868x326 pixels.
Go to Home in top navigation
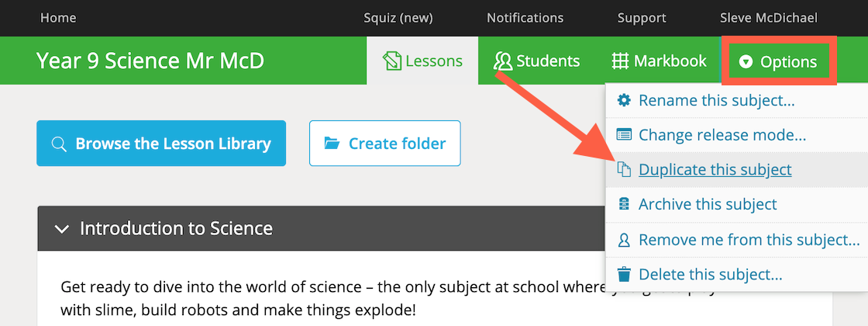58,18
